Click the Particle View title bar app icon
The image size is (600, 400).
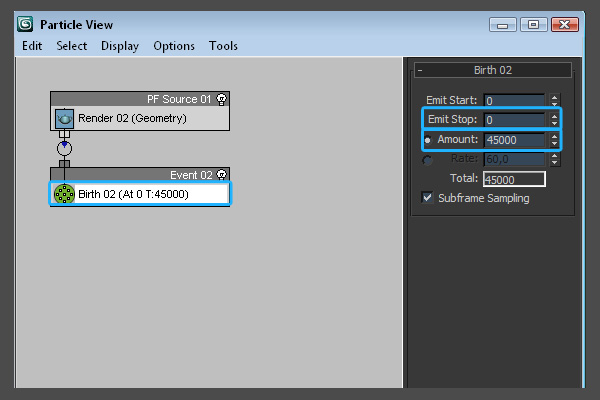coord(25,24)
